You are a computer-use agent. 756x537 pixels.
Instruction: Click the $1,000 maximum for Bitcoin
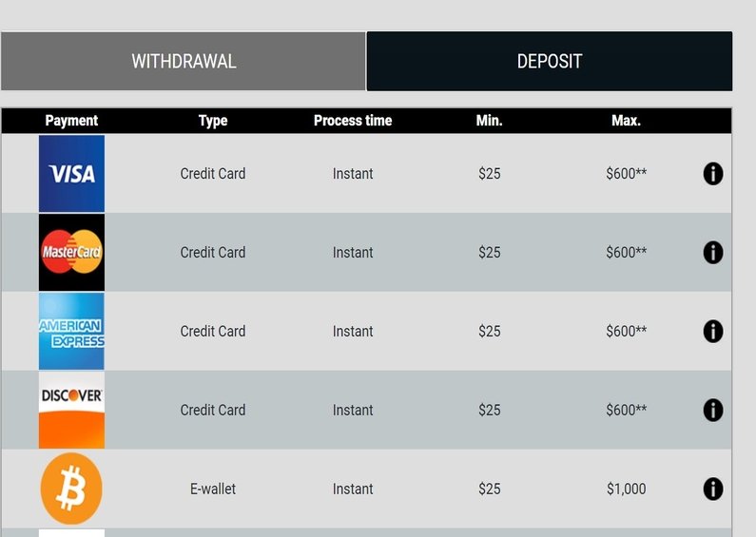(626, 489)
